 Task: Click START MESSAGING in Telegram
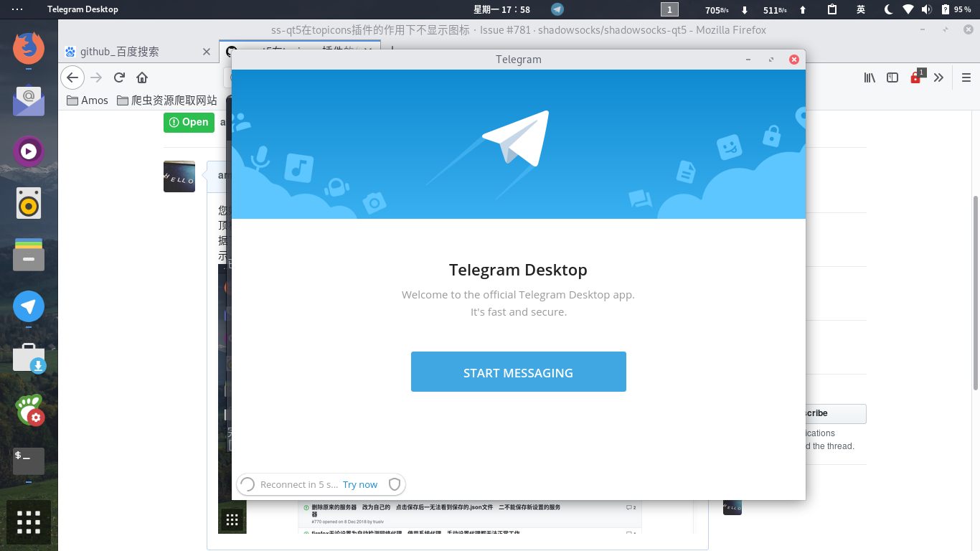tap(518, 372)
